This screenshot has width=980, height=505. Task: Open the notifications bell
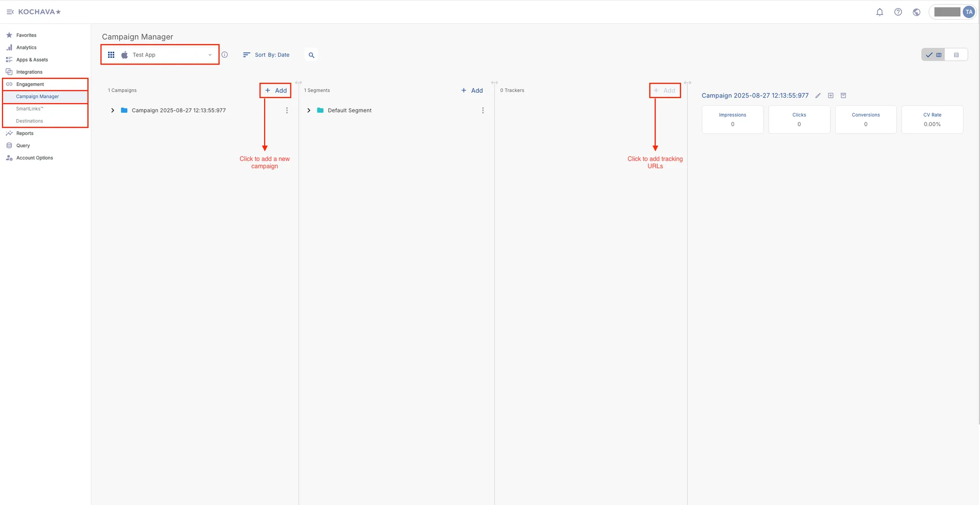[880, 12]
